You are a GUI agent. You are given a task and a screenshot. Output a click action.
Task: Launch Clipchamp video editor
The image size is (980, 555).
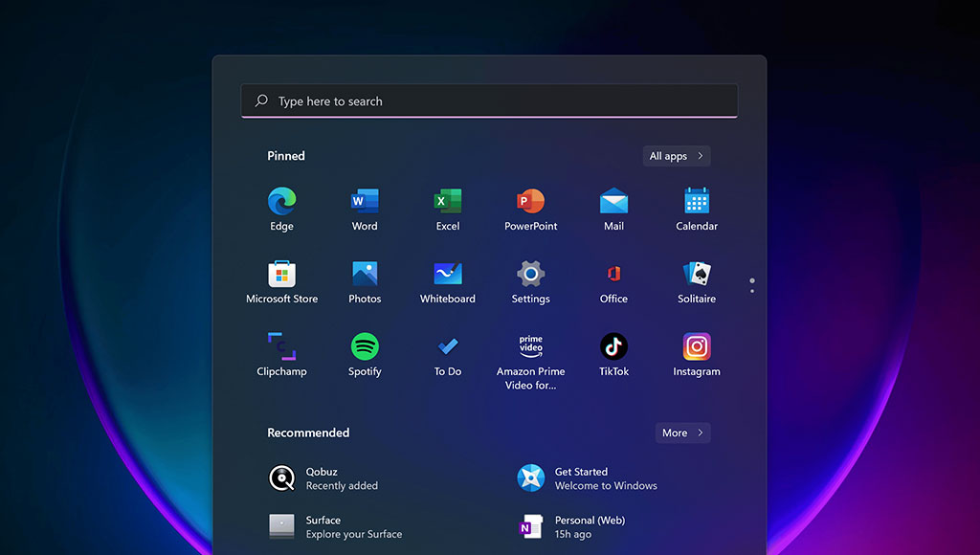click(x=281, y=347)
